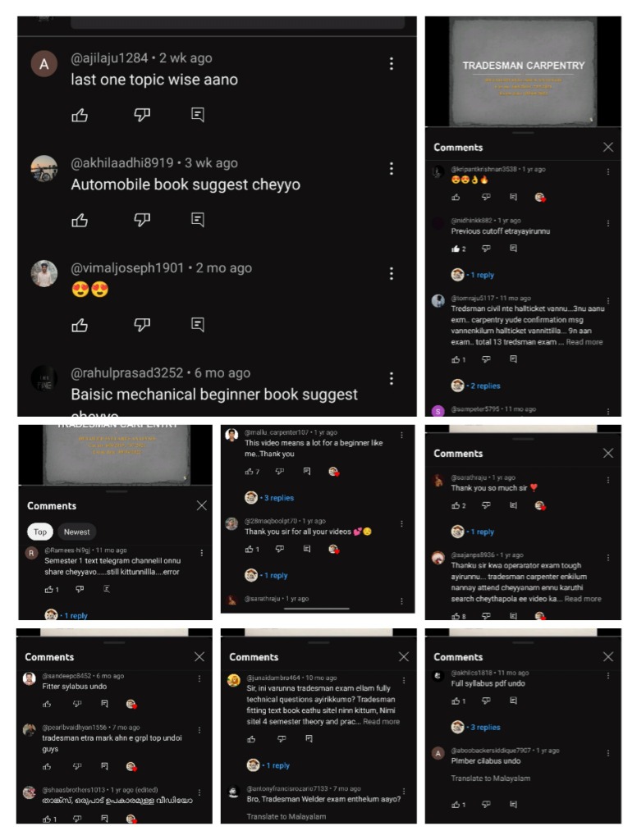This screenshot has width=637, height=840.
Task: Open the three-dot menu for @akhilaadhi8919's comment
Action: pyautogui.click(x=392, y=169)
